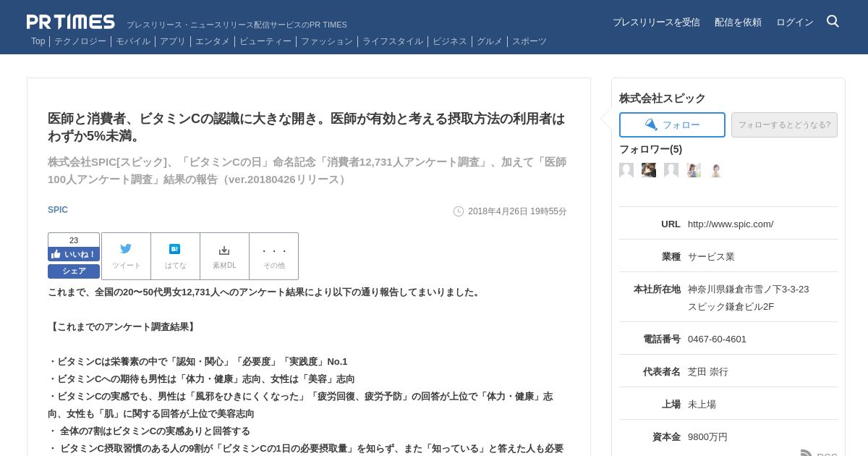Open the アプリ category
The image size is (868, 456).
173,41
